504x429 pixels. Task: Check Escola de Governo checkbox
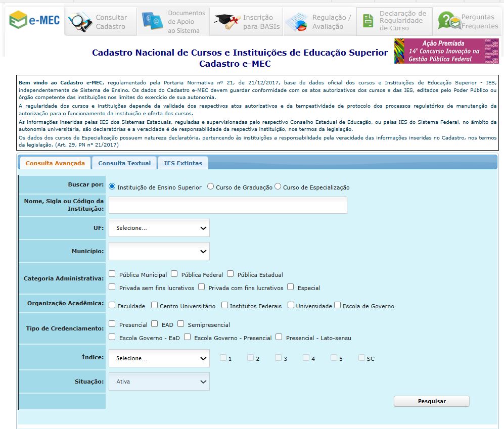coord(337,305)
